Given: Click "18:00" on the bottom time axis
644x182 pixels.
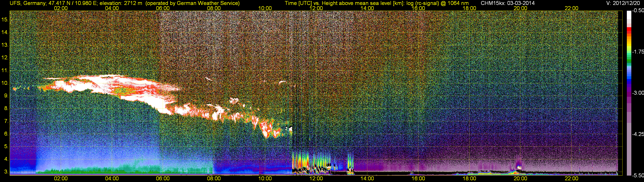Looking at the screenshot, I should point(469,179).
